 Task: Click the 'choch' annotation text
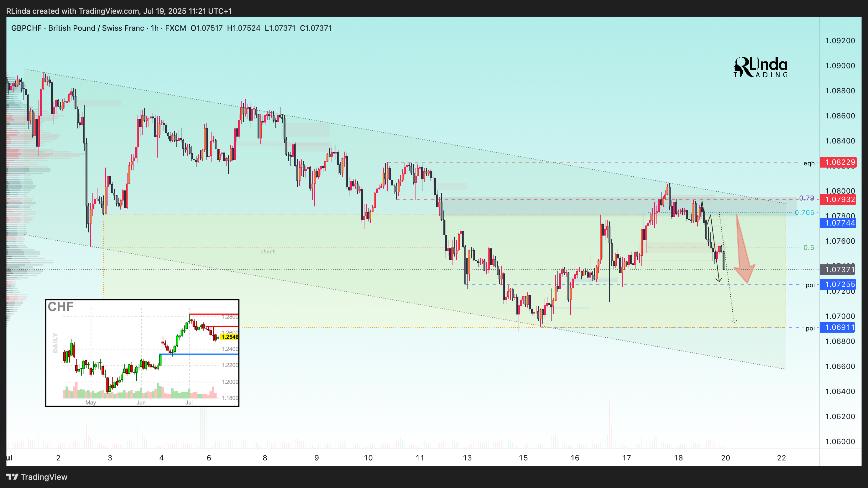click(268, 252)
